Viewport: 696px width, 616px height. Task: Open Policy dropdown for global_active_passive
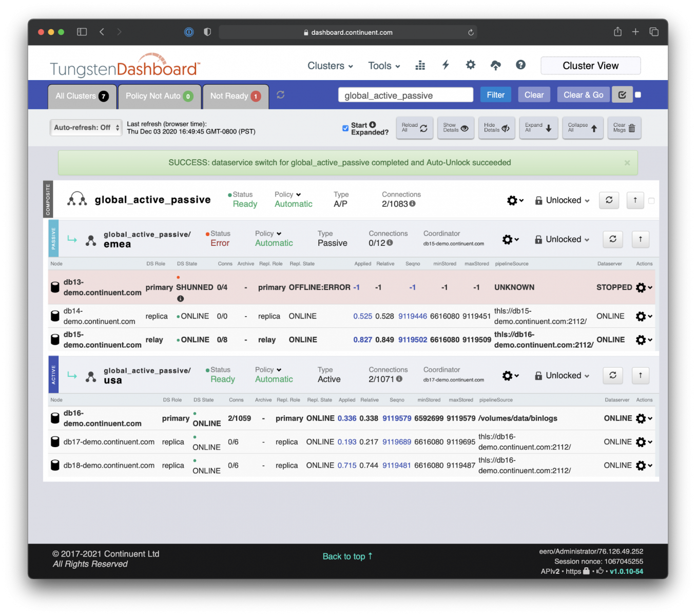coord(287,195)
